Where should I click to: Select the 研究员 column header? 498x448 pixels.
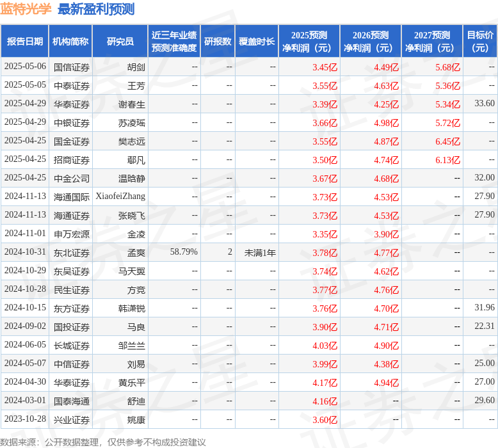(x=120, y=41)
